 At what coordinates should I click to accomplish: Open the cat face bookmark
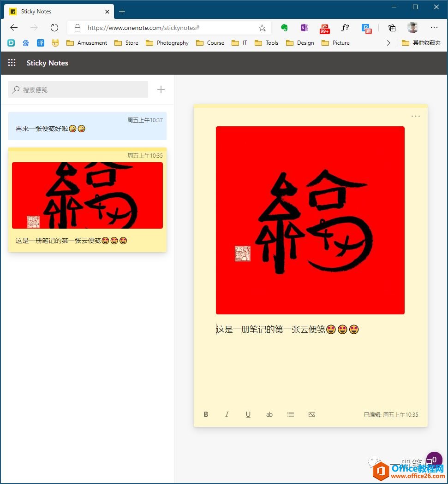coord(55,43)
